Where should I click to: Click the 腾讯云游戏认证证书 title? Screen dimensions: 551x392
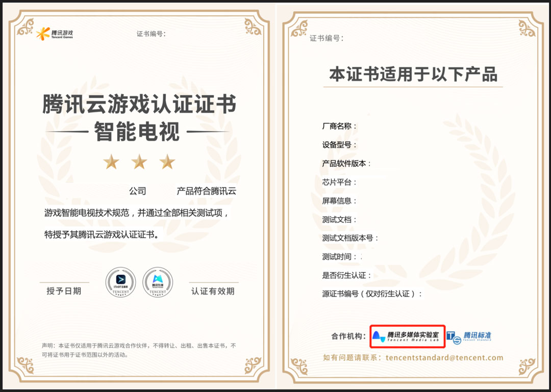pos(139,105)
